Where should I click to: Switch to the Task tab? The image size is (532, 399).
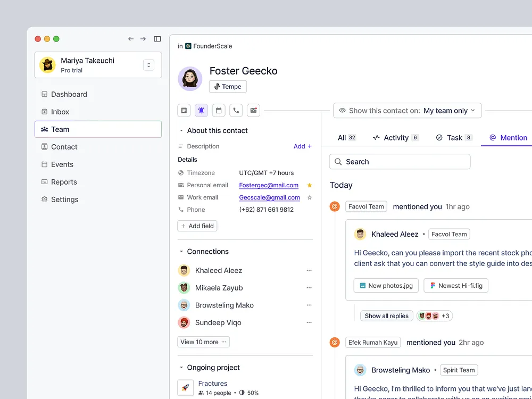(x=454, y=137)
